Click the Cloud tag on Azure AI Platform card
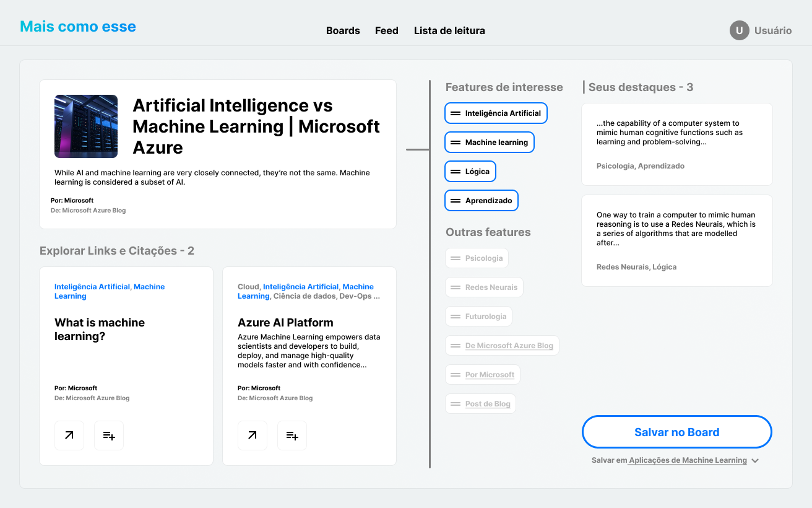Screen dimensions: 812x508 point(248,287)
